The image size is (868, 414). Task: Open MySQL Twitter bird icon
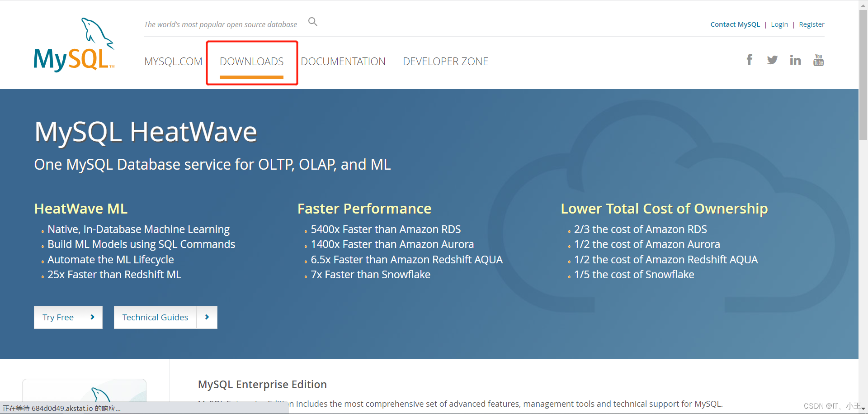tap(772, 60)
